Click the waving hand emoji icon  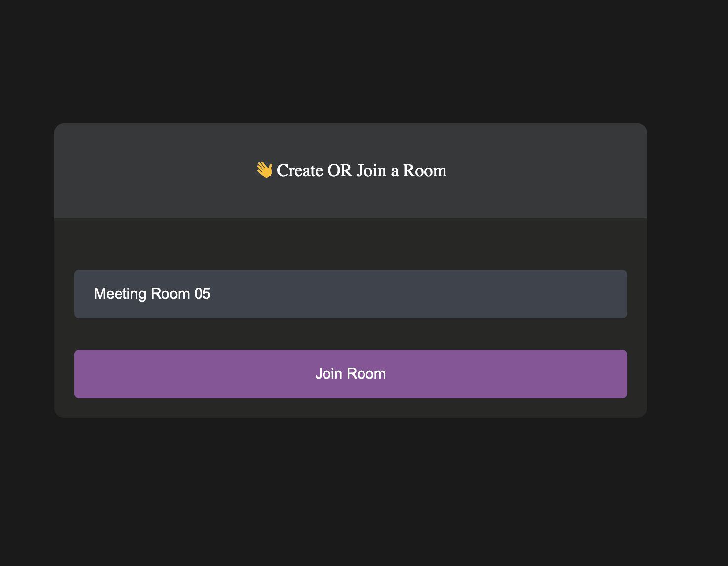(x=264, y=170)
